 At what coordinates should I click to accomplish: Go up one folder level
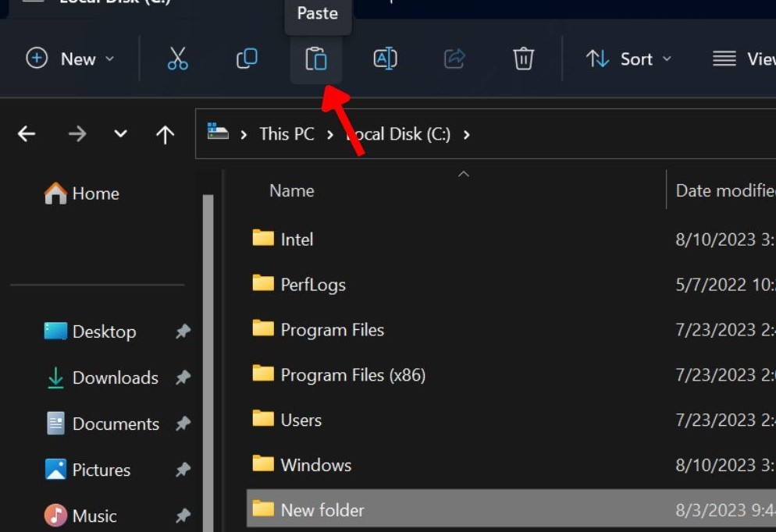tap(165, 133)
